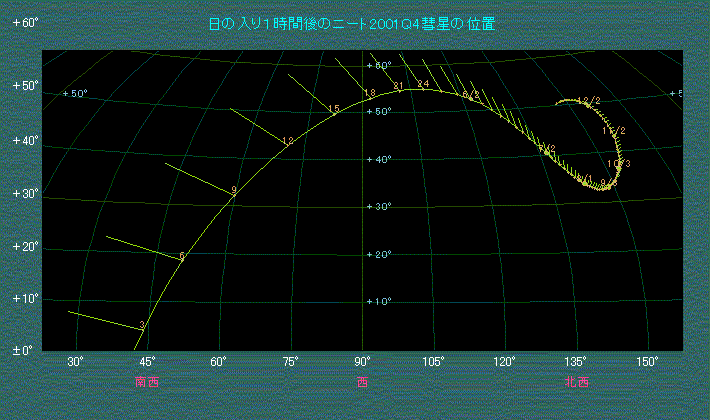Click the comet position marker labeled 6/2
The image size is (710, 420).
coord(470,95)
